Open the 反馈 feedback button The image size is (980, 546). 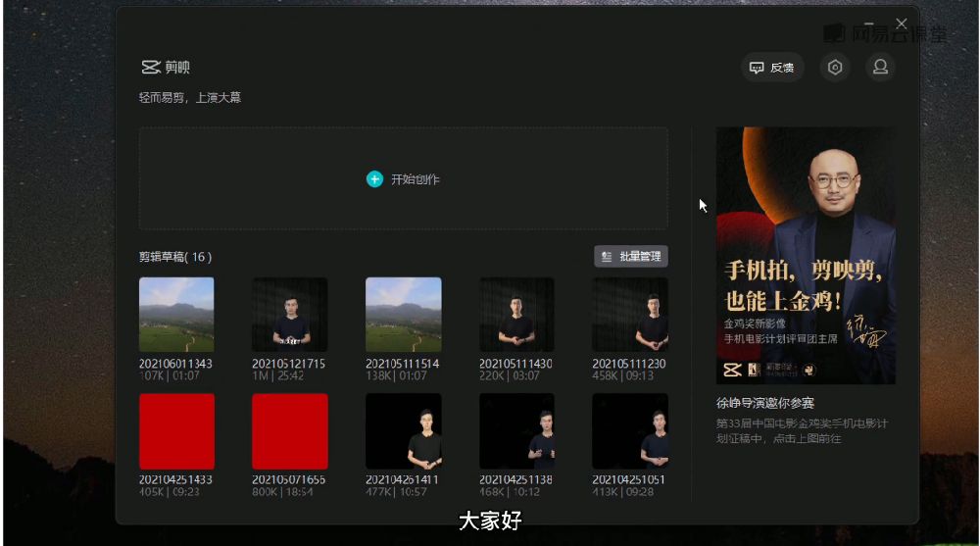point(772,68)
